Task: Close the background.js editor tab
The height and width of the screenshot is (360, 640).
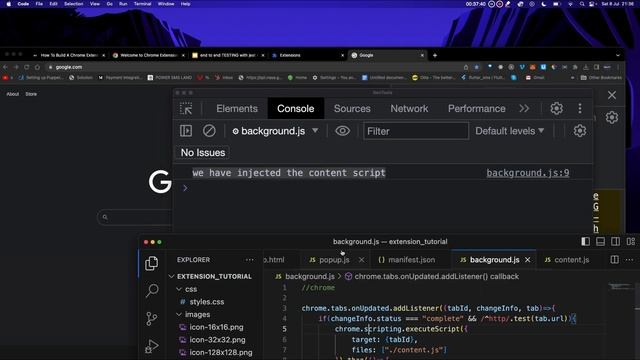Action: point(527,260)
